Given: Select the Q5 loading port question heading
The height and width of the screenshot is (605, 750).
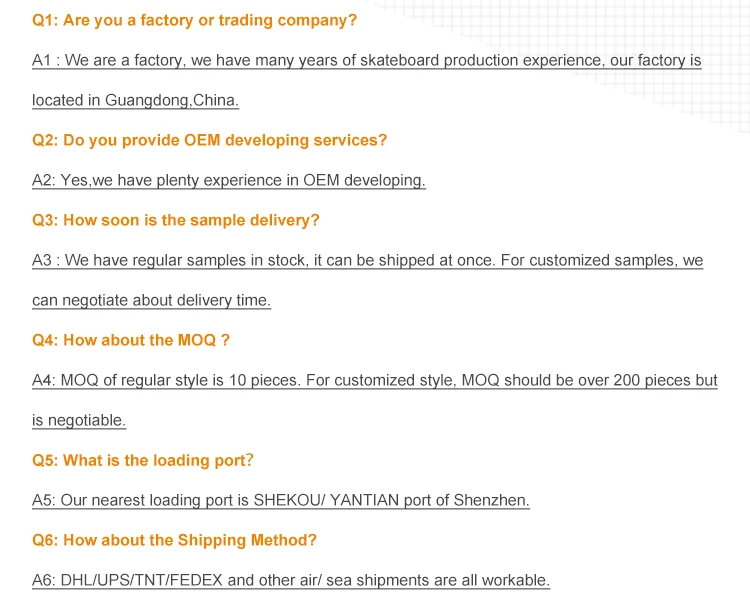Looking at the screenshot, I should pos(143,460).
